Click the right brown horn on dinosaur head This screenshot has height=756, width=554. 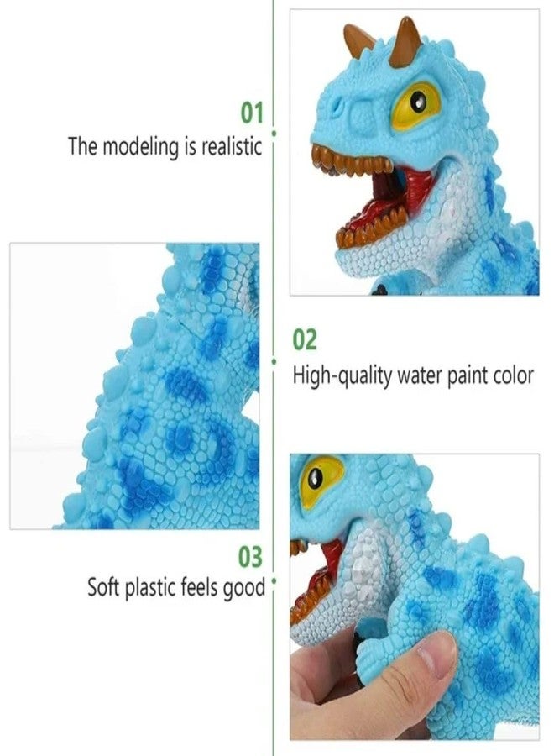[x=405, y=43]
